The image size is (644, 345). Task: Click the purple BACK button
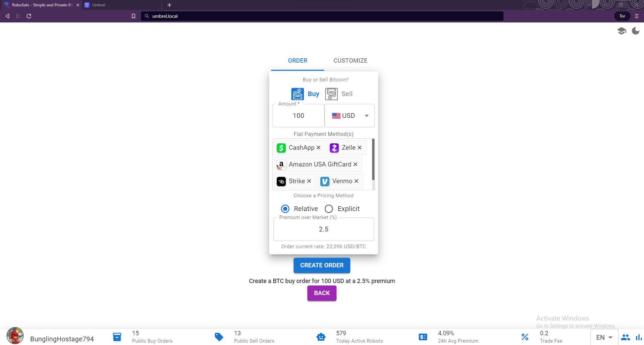[322, 293]
